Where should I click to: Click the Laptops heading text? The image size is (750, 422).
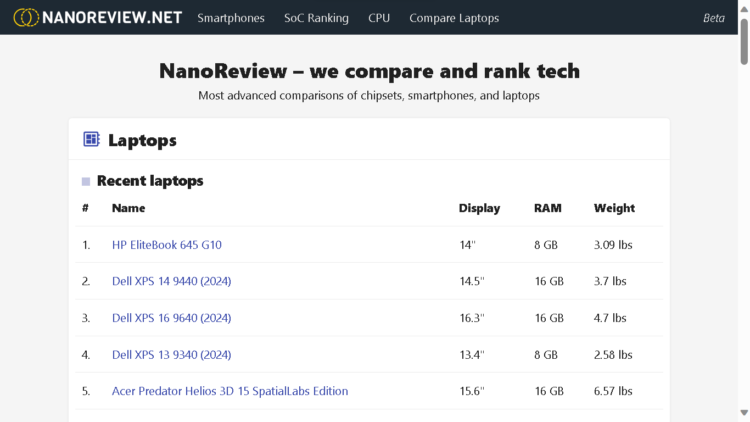point(142,140)
